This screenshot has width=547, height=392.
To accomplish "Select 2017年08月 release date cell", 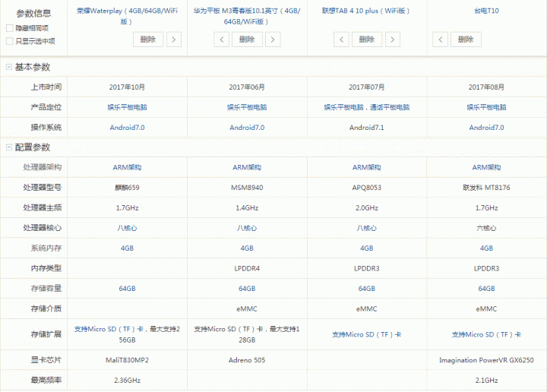I will coord(486,87).
